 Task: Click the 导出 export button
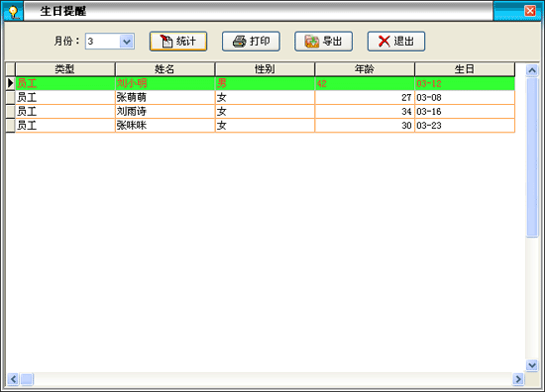click(324, 42)
